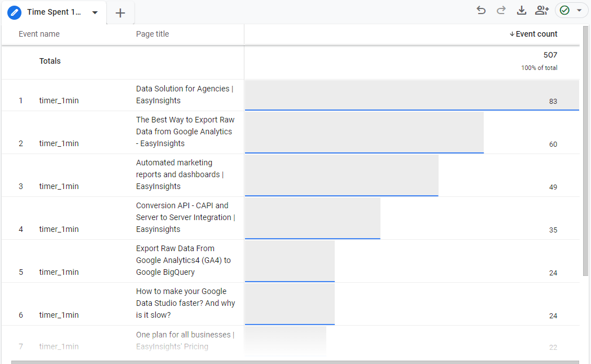Open the Time Spent tab dropdown arrow
Screen dimensions: 591x364
pos(95,12)
